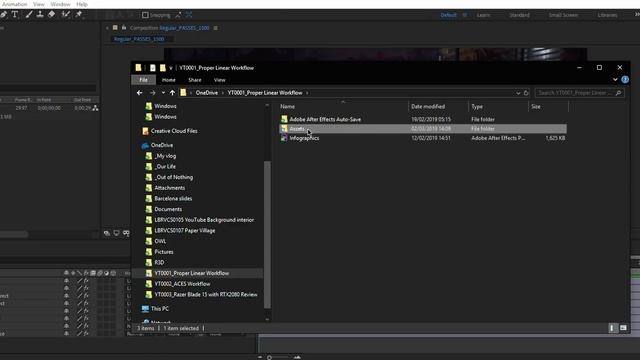
Task: Click the fx effects column header icon
Action: (86, 273)
